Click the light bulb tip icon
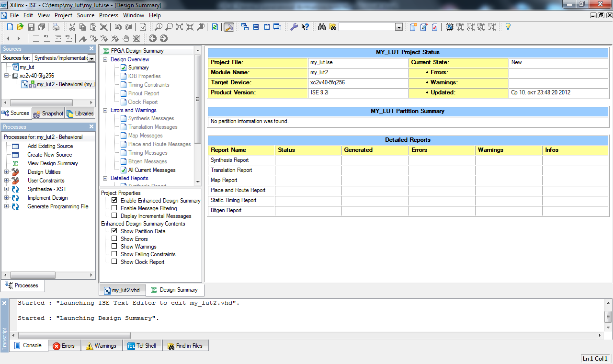613x364 pixels. click(508, 27)
